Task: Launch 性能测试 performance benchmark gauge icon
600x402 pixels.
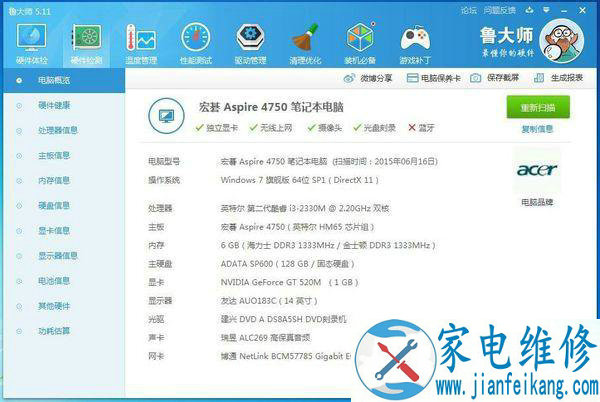Action: click(196, 44)
